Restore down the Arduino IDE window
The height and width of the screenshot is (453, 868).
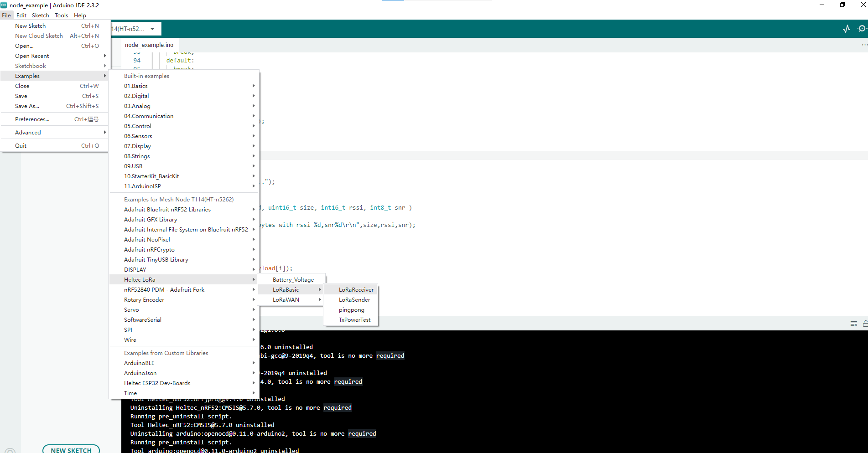pos(842,5)
